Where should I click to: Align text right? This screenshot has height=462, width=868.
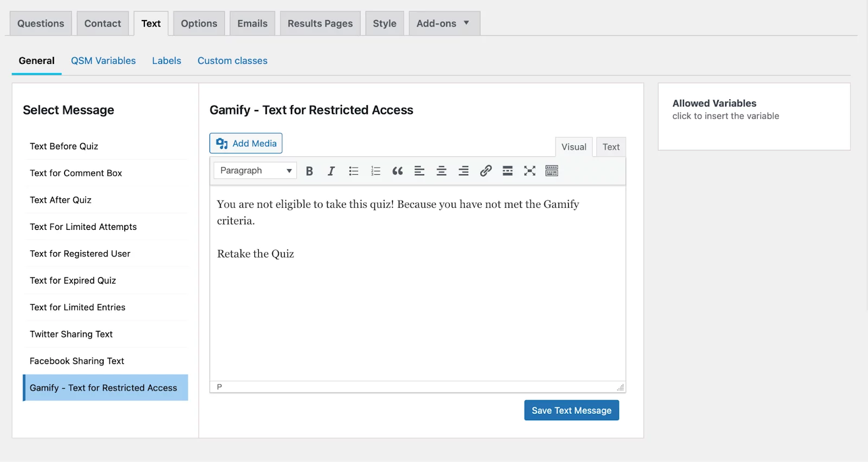[463, 171]
